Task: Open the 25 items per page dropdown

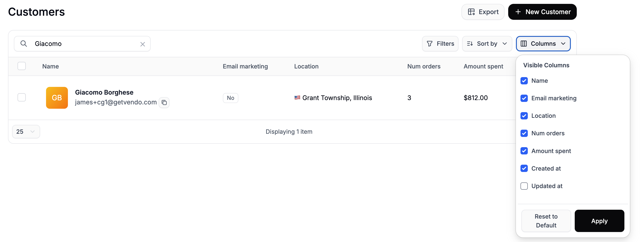Action: (26, 131)
